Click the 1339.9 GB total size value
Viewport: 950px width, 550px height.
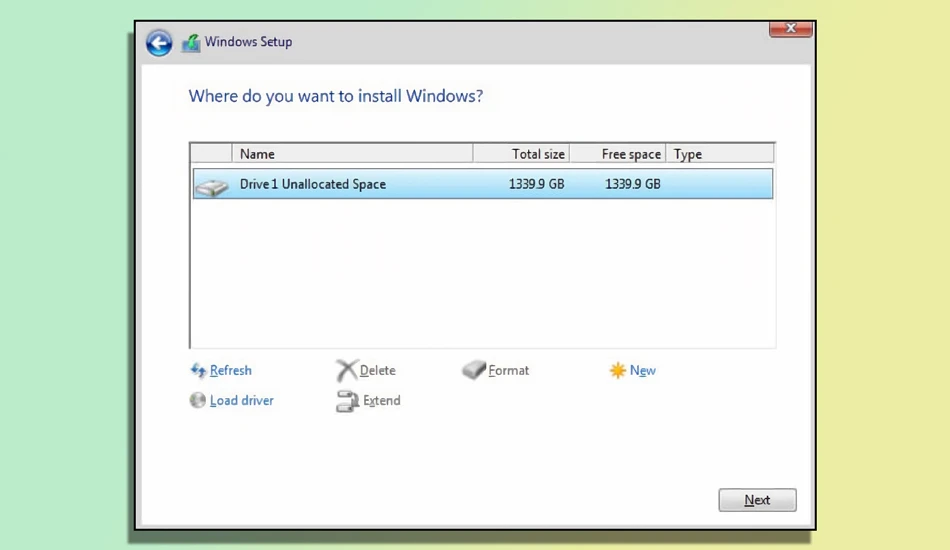(536, 184)
